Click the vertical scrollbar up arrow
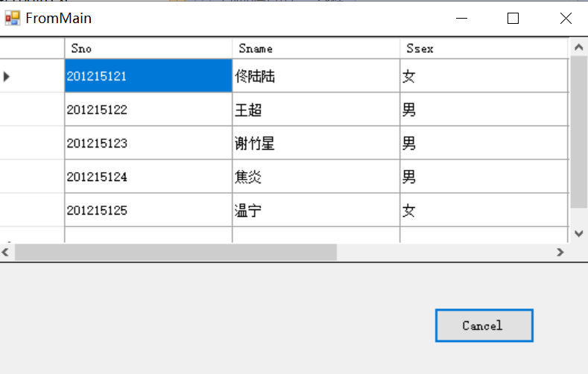The width and height of the screenshot is (588, 374). 578,47
